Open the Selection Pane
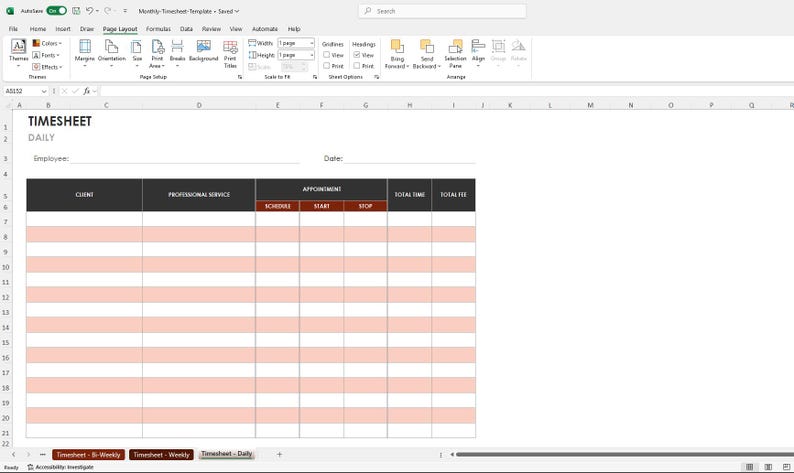Image resolution: width=794 pixels, height=473 pixels. [455, 53]
